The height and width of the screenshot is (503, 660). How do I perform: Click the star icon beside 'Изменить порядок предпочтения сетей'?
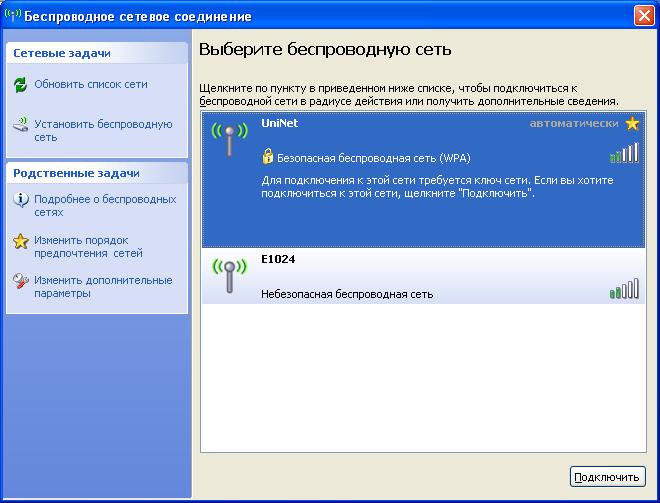coord(21,241)
